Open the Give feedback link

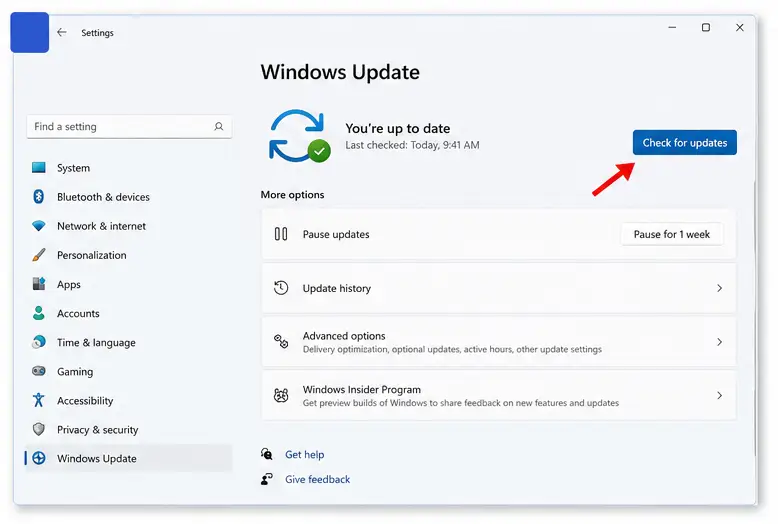tap(317, 479)
